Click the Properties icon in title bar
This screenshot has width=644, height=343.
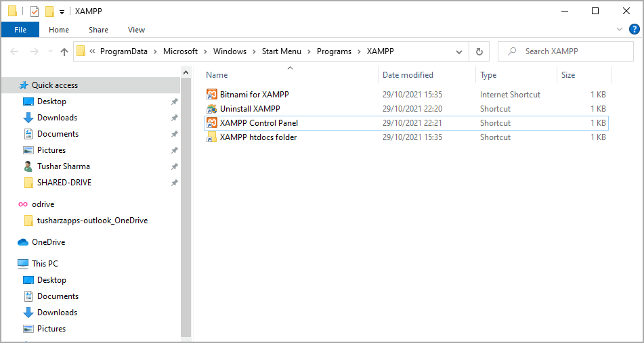pyautogui.click(x=35, y=12)
